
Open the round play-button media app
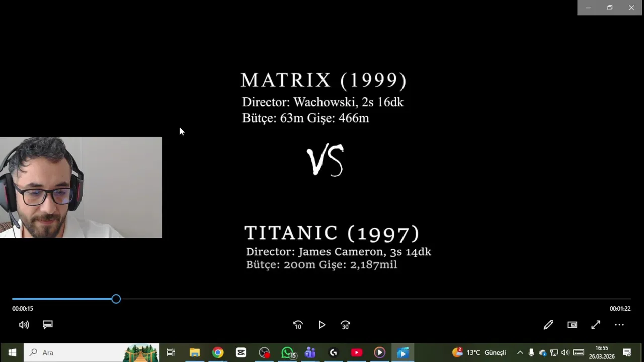pyautogui.click(x=379, y=353)
